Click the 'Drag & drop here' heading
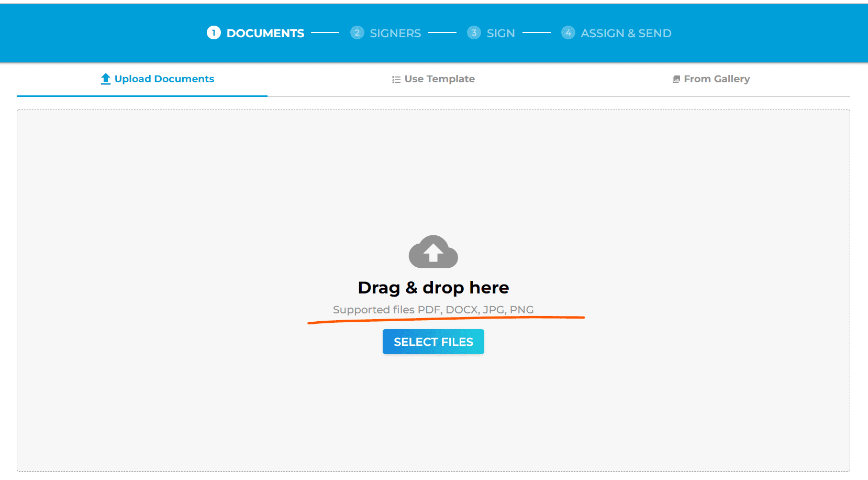This screenshot has height=480, width=868. click(433, 288)
